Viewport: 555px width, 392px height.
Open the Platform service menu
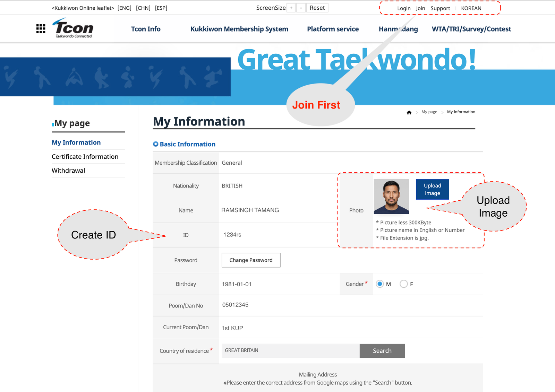pos(333,29)
